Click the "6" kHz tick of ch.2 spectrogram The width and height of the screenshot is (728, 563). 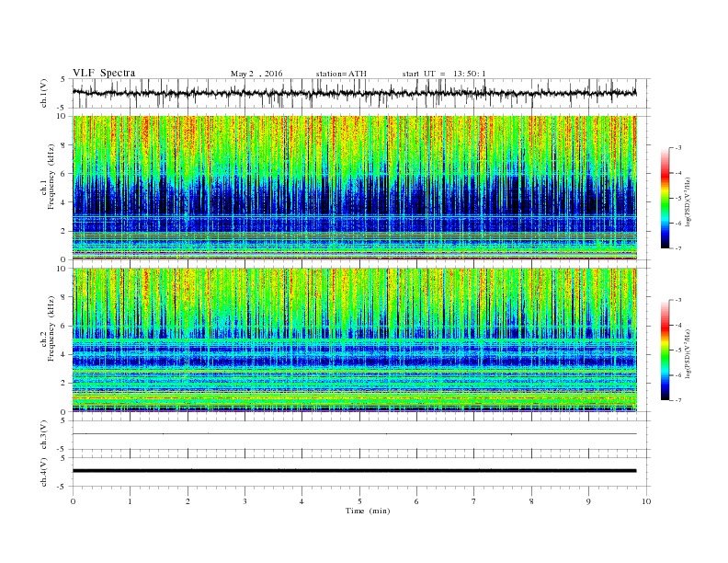tap(63, 326)
